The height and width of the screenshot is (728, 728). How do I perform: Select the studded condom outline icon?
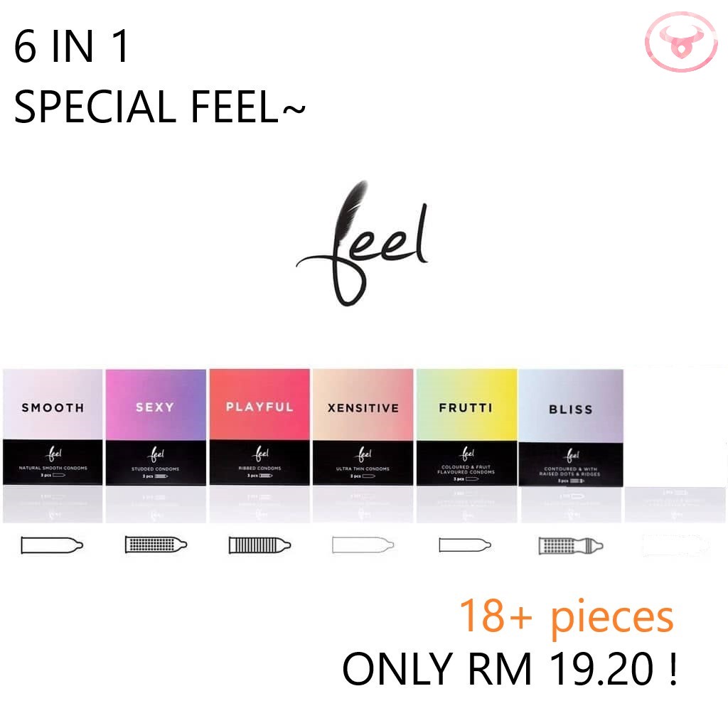click(x=156, y=545)
